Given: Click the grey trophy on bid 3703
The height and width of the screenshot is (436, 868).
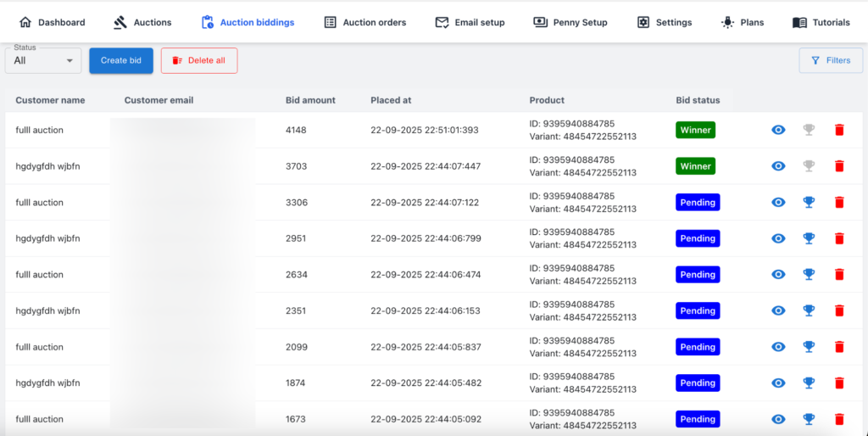Looking at the screenshot, I should coord(809,166).
